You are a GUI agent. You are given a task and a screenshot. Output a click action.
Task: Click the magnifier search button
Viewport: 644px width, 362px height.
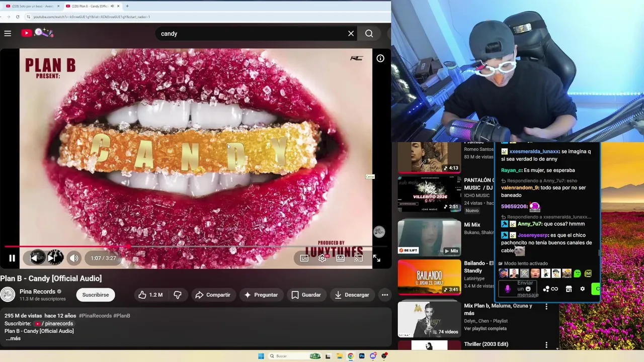(x=369, y=34)
